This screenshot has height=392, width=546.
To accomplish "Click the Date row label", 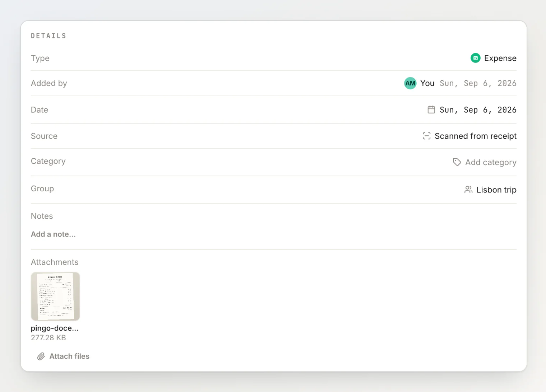I will (x=40, y=110).
